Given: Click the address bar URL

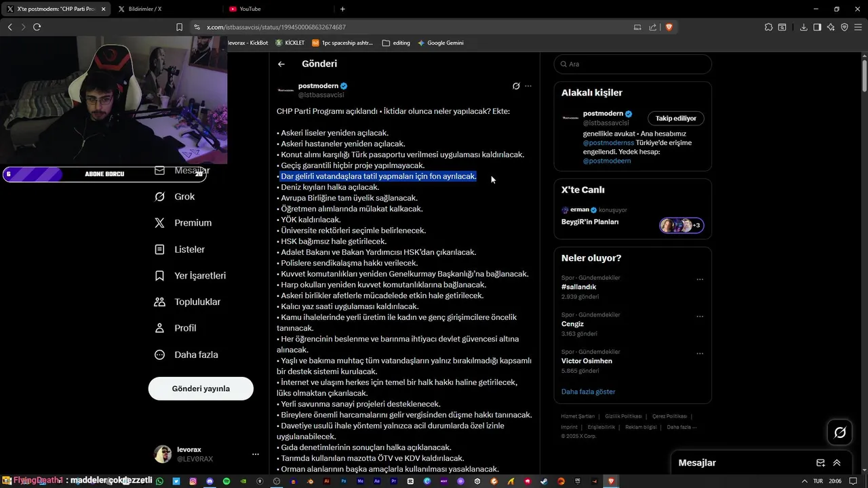Looking at the screenshot, I should pos(276,27).
